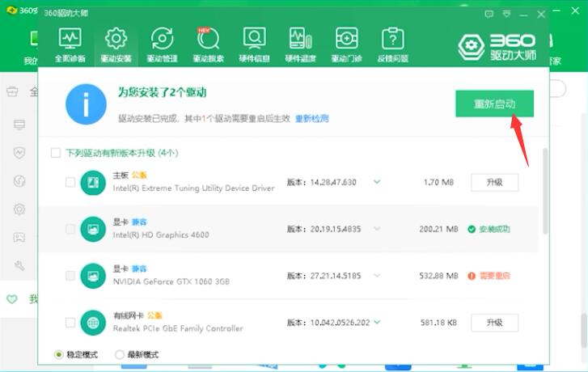Viewport: 588px width, 372px height.
Task: Expand version dropdown for 14.28.47.630
Action: pos(377,182)
